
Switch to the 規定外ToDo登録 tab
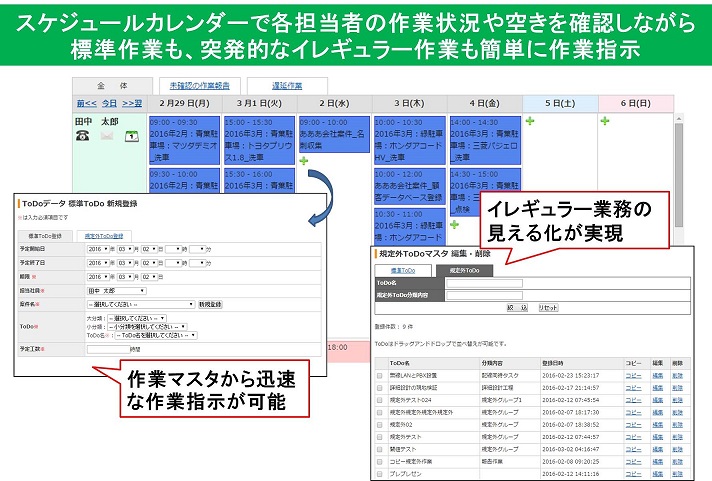(104, 236)
